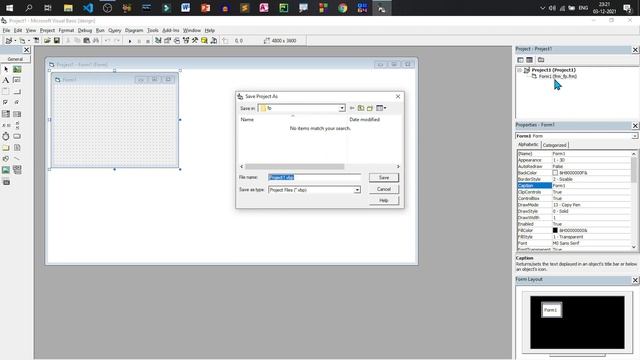
Task: Select the CommandButton control tool
Action: [17, 91]
